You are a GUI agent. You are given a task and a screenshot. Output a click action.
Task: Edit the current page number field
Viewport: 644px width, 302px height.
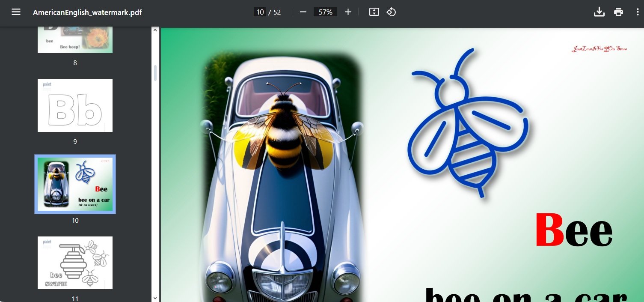260,12
